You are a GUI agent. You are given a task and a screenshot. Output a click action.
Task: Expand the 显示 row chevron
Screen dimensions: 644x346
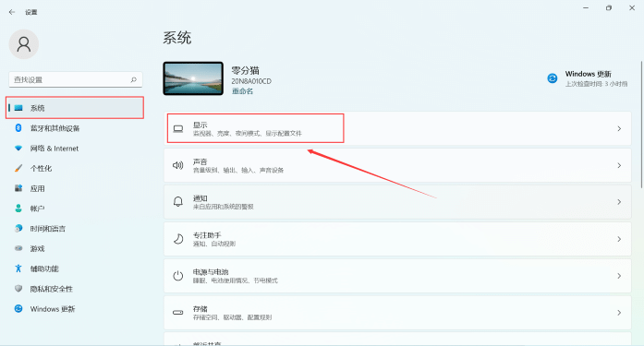tap(619, 129)
